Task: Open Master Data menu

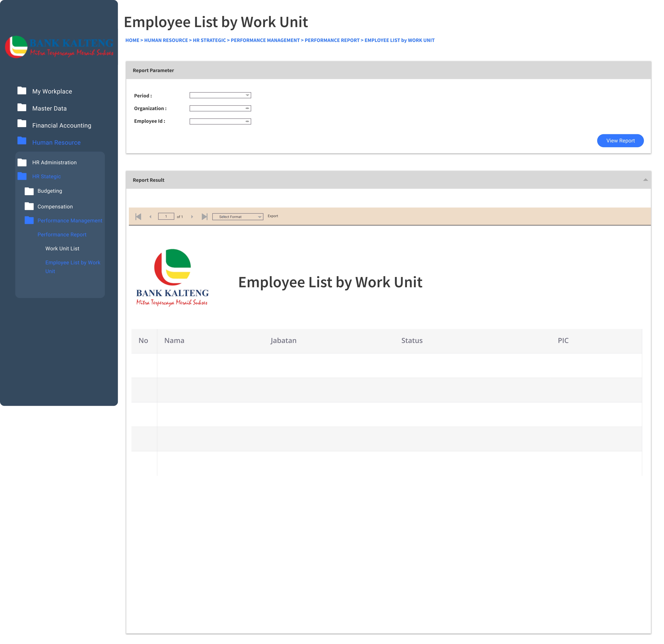Action: tap(49, 108)
